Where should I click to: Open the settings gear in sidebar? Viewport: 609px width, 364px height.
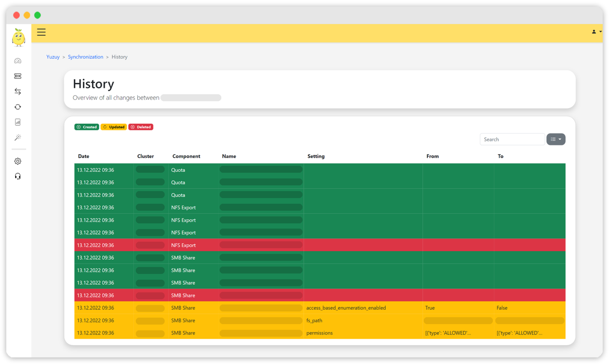point(17,161)
